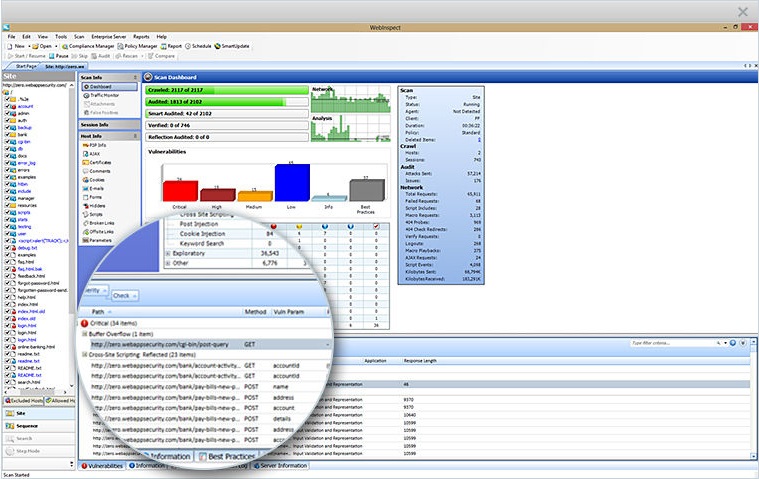Open Cookies under Host Info
Screen dimensions: 759x479
[93, 180]
